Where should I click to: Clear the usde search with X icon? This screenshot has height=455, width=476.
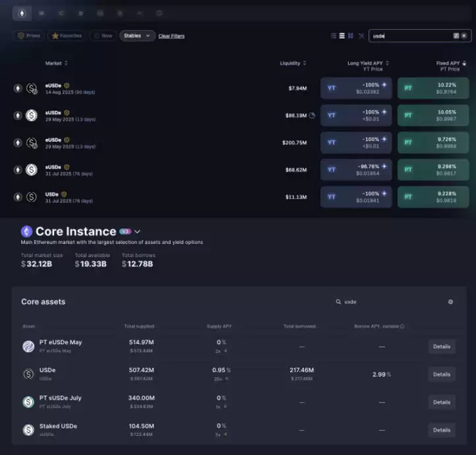click(463, 36)
